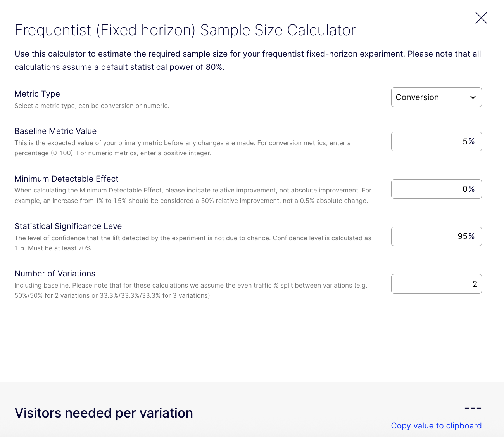Open the Metric Type Conversion dropdown

pyautogui.click(x=430, y=97)
